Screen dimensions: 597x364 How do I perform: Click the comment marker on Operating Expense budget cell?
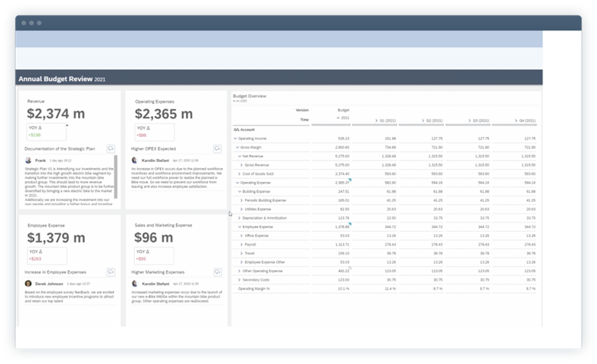pos(350,180)
